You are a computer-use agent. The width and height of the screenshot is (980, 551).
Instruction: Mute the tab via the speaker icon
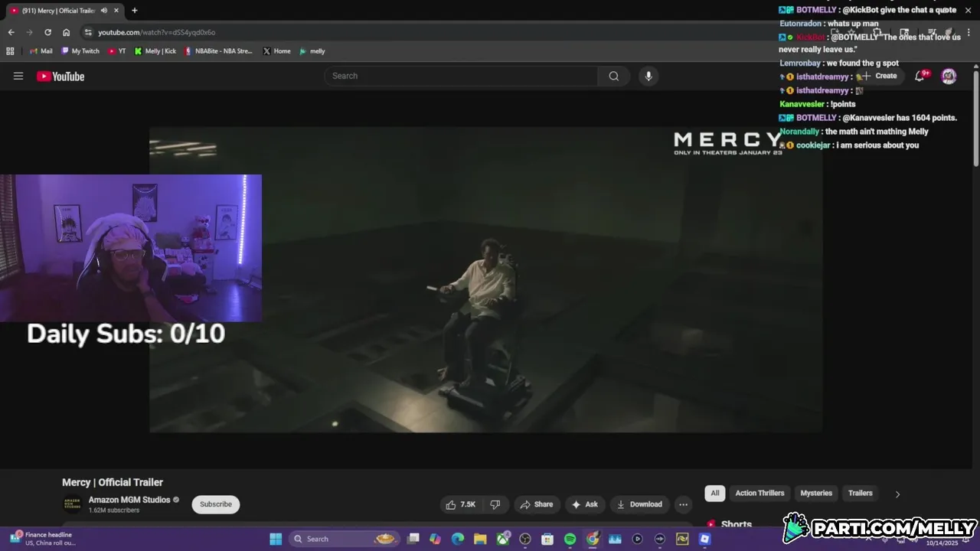[103, 11]
